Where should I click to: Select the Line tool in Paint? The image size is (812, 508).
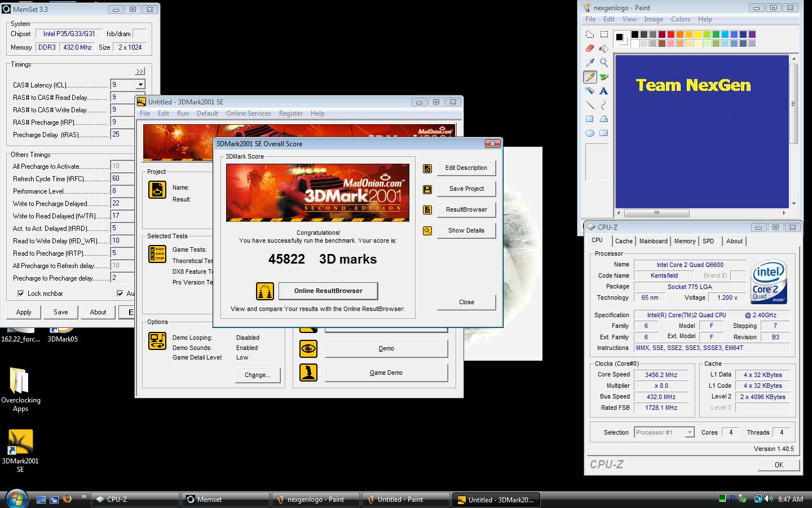[x=590, y=105]
